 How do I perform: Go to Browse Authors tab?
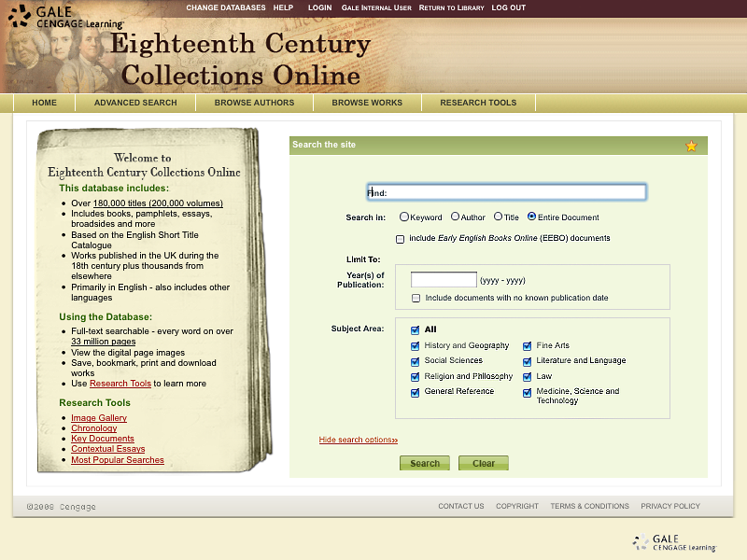[x=254, y=103]
